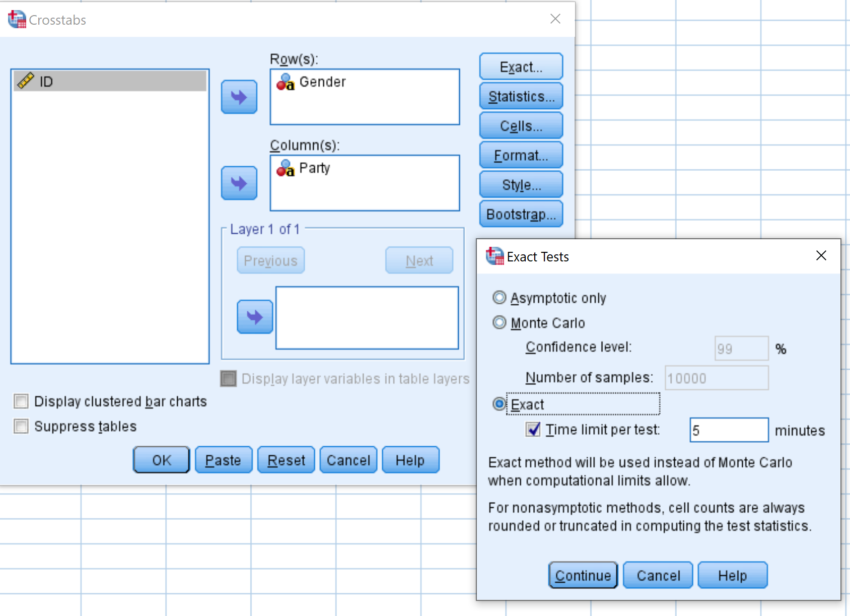Open the Style... dialog
850x616 pixels.
click(x=521, y=184)
